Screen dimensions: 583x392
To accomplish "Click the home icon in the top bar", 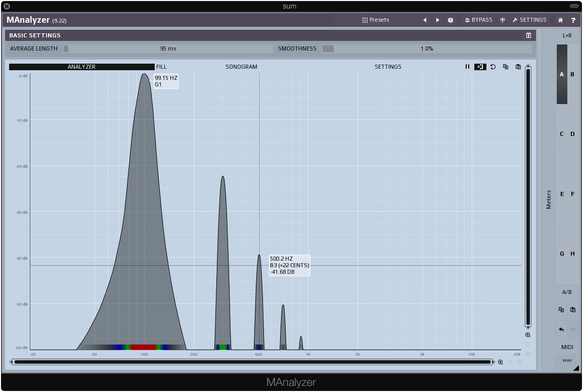I will pyautogui.click(x=560, y=20).
